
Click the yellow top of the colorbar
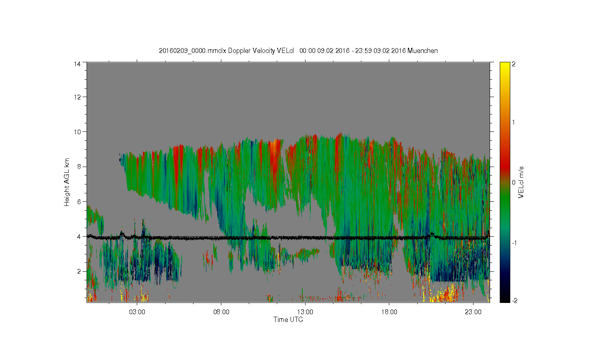click(x=505, y=67)
